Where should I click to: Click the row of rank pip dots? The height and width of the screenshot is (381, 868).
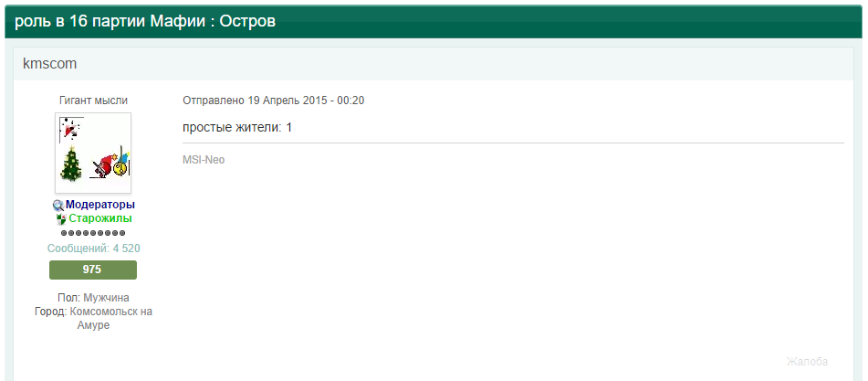[x=93, y=233]
